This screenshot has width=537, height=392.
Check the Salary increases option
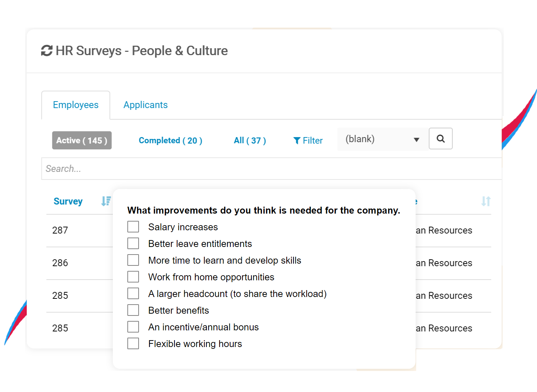coord(133,226)
